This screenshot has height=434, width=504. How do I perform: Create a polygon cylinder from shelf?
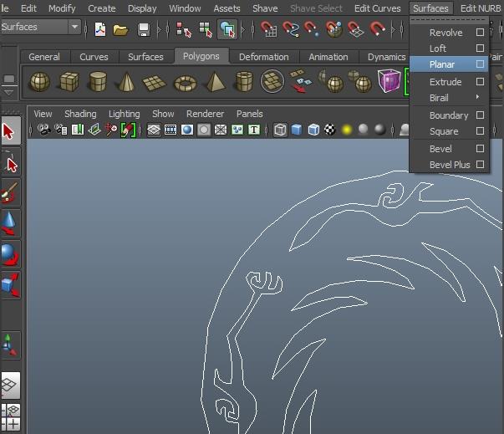tap(98, 82)
